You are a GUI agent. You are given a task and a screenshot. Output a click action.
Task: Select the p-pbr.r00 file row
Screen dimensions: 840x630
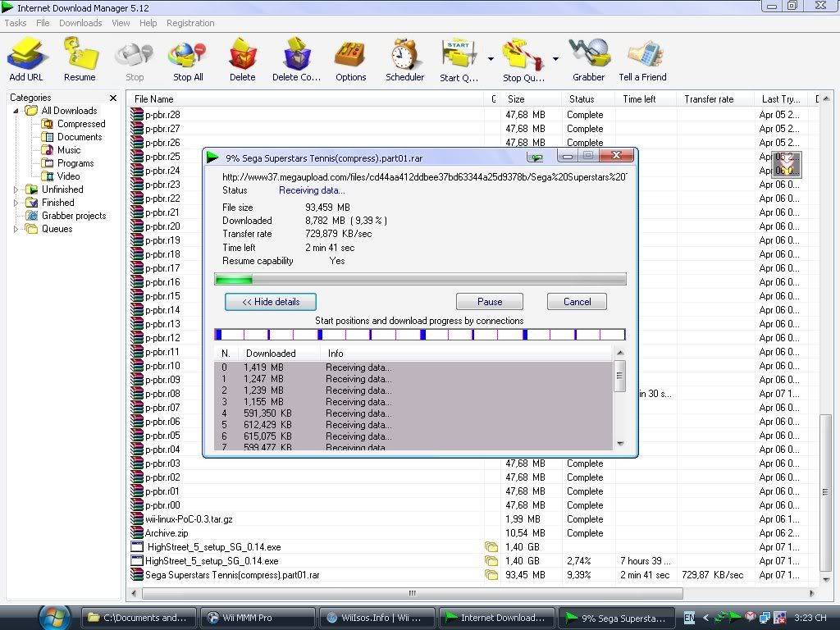pyautogui.click(x=474, y=505)
